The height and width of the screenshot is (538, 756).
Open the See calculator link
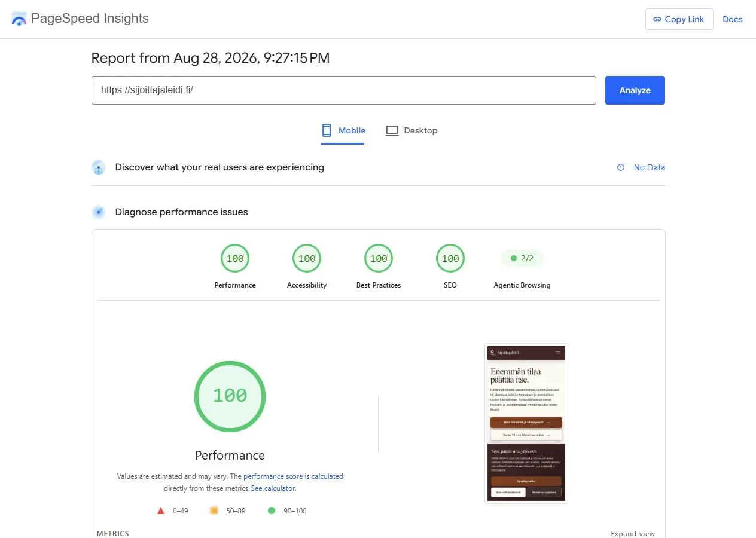pos(273,488)
